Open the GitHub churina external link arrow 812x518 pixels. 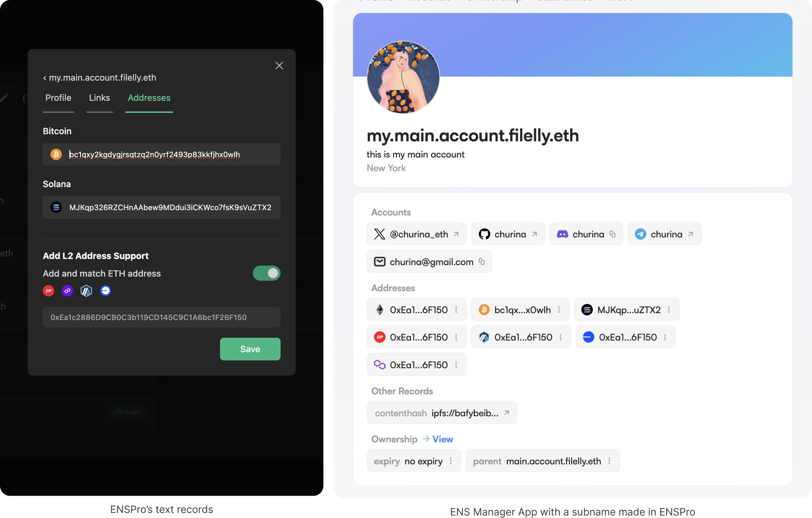[534, 234]
